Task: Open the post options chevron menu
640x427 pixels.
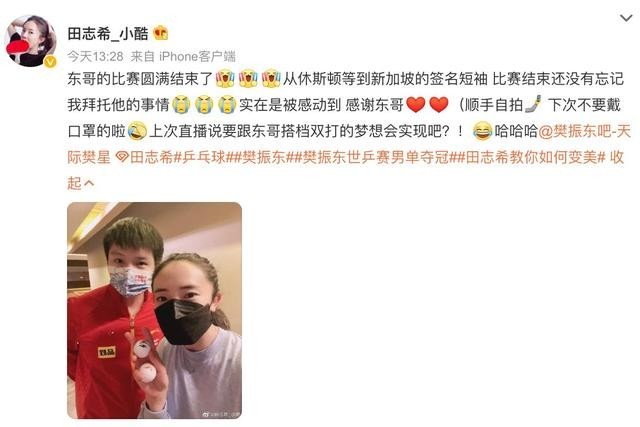Action: pos(626,18)
